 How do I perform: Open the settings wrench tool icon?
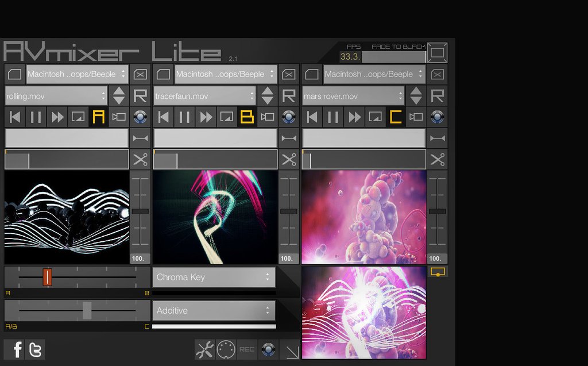(205, 349)
